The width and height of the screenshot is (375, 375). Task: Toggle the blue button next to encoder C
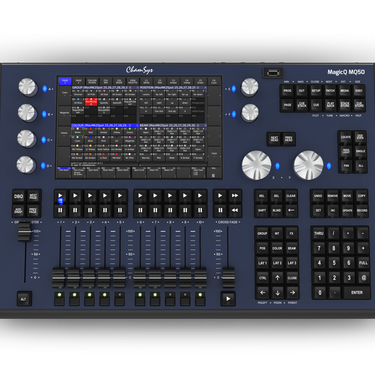point(44,140)
